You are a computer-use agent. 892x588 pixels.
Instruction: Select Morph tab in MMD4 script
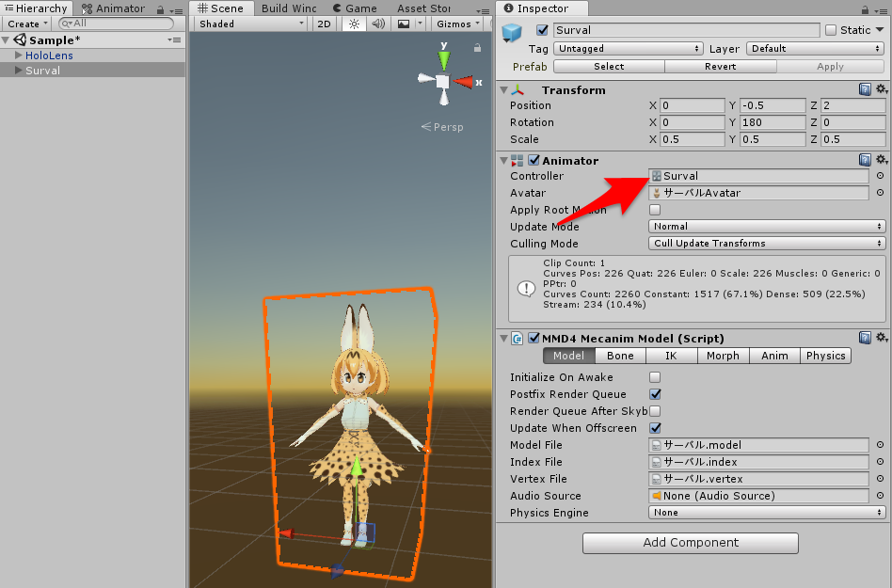click(723, 356)
